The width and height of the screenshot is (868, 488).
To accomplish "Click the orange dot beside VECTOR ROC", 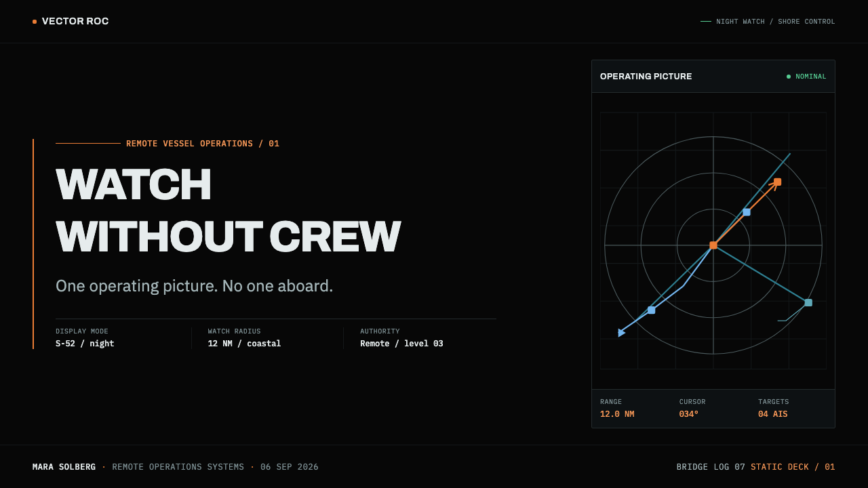I will click(35, 22).
